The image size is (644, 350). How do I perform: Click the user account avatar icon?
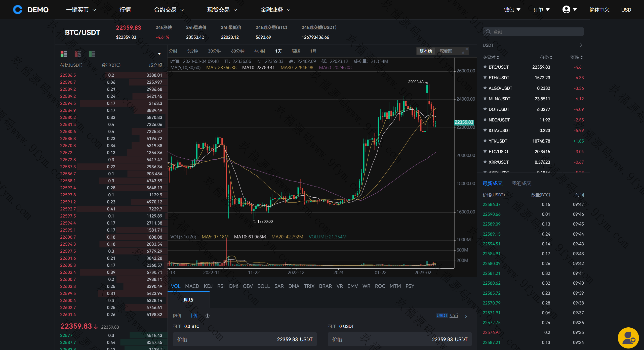pos(566,10)
